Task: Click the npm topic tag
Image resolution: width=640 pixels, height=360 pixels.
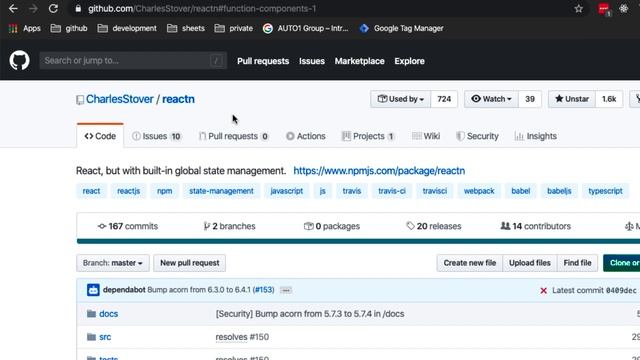Action: (164, 191)
